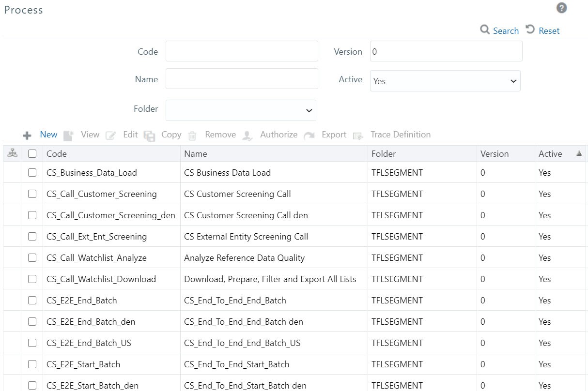
Task: Select the checkbox beside CS_E2E_Start_Batch
Action: [32, 364]
